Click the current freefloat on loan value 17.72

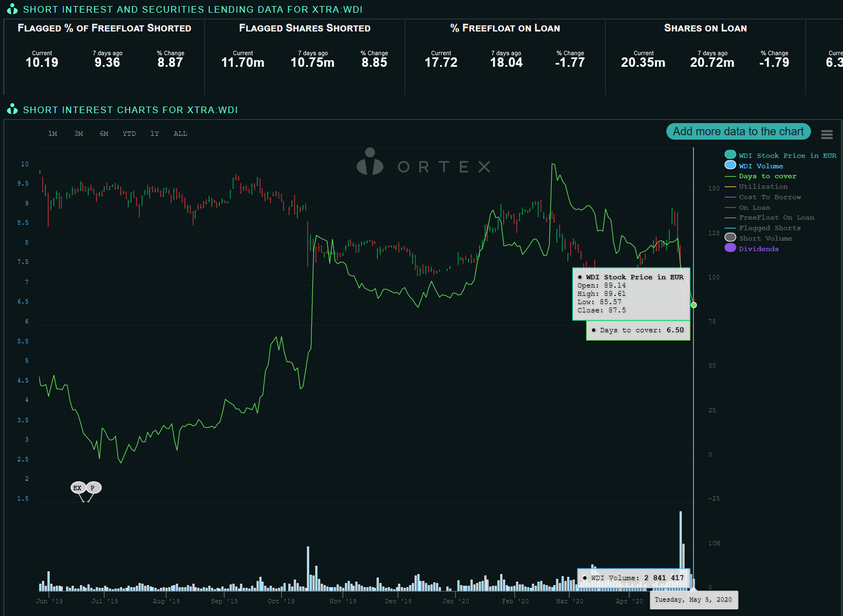[x=441, y=62]
